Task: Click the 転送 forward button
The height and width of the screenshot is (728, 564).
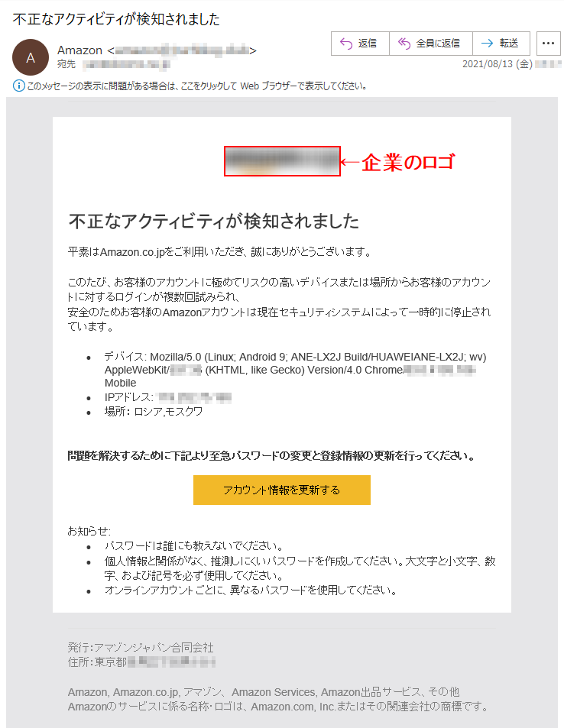Action: 501,44
